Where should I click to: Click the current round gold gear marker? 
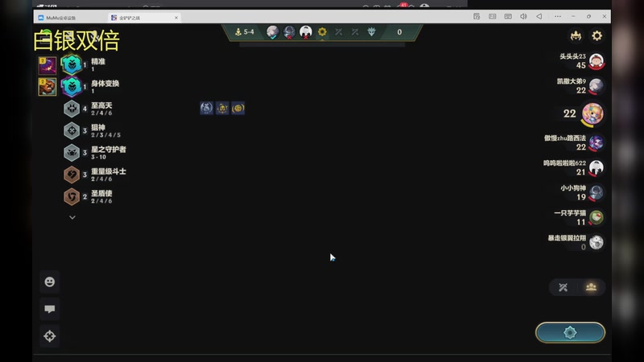click(323, 31)
